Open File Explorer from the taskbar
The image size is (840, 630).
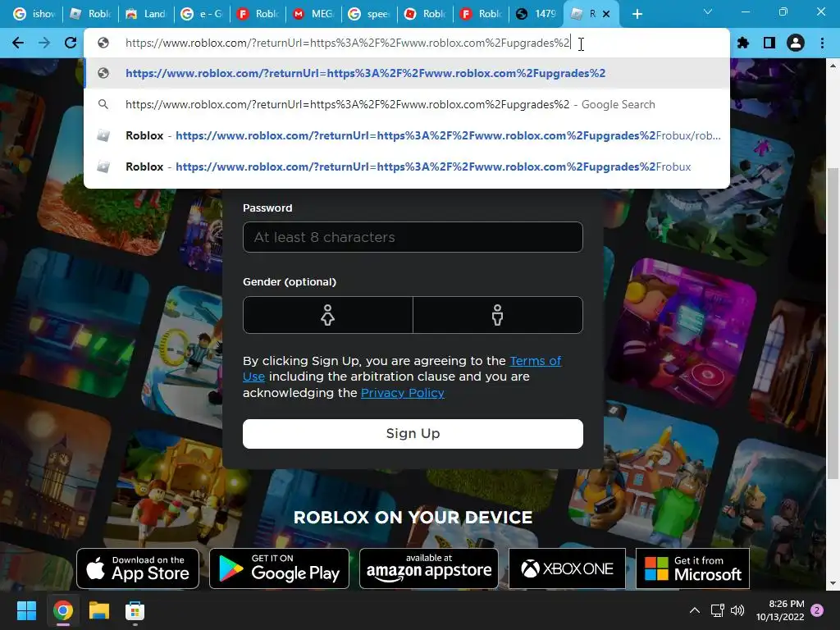98,610
